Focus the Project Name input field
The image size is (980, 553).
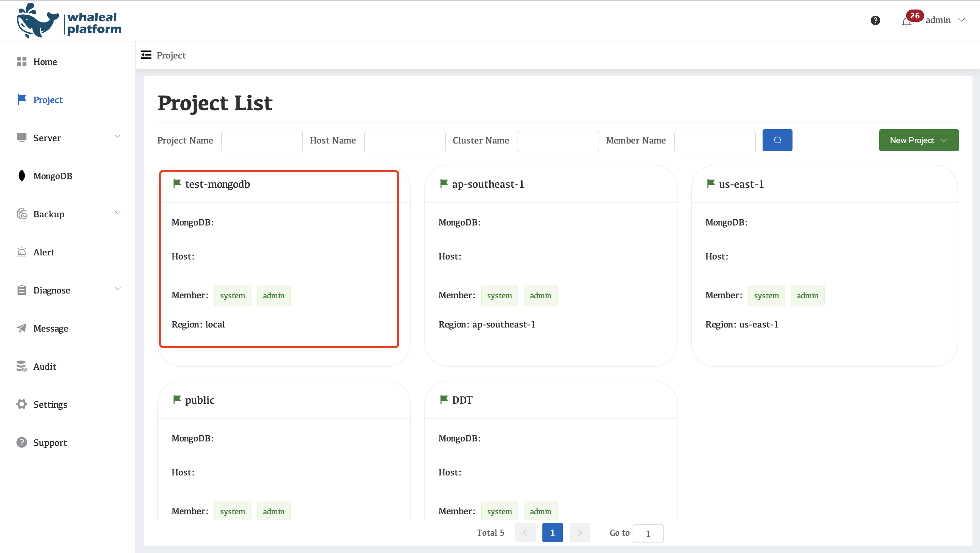[x=262, y=141]
